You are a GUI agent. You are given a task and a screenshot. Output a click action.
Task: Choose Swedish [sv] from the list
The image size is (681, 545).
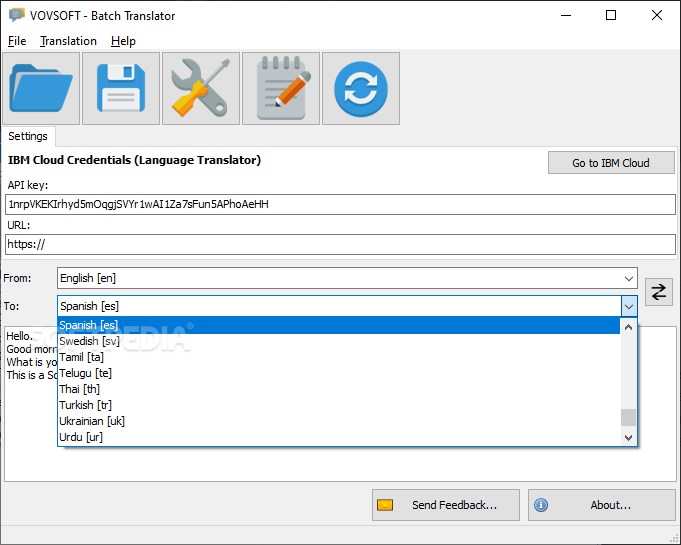339,341
